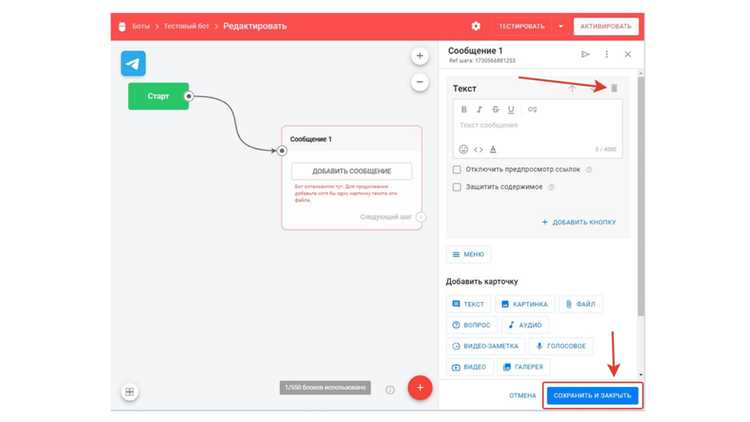Add a Файл card
This screenshot has width=750, height=422.
(x=581, y=304)
